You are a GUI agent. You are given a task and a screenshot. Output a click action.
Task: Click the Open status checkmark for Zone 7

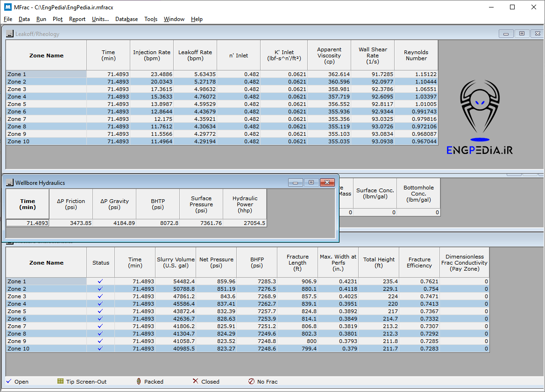pos(100,326)
